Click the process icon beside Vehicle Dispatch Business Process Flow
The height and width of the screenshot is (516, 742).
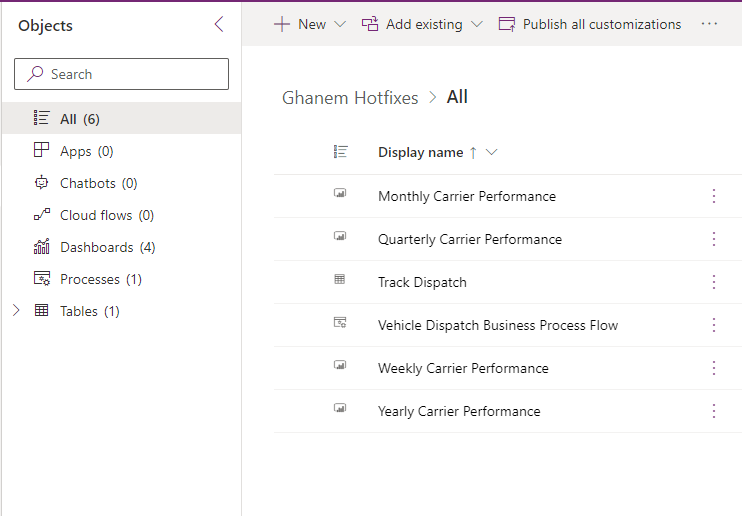(340, 324)
